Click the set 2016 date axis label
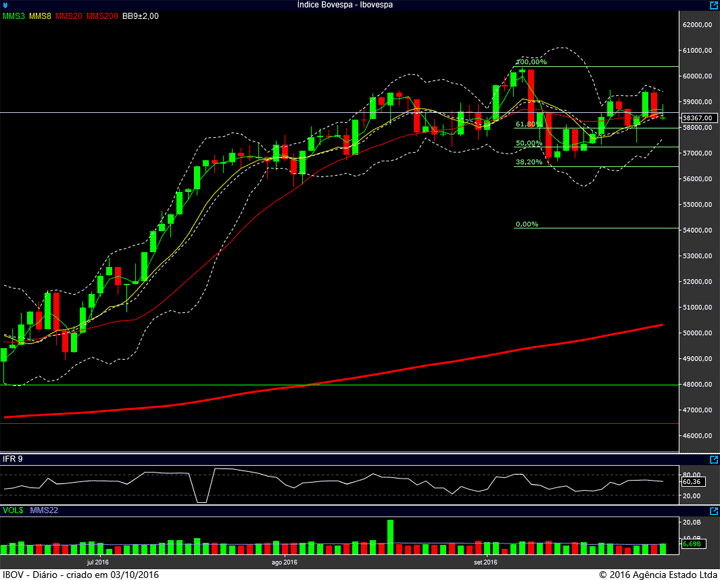The width and height of the screenshot is (720, 580). point(486,562)
